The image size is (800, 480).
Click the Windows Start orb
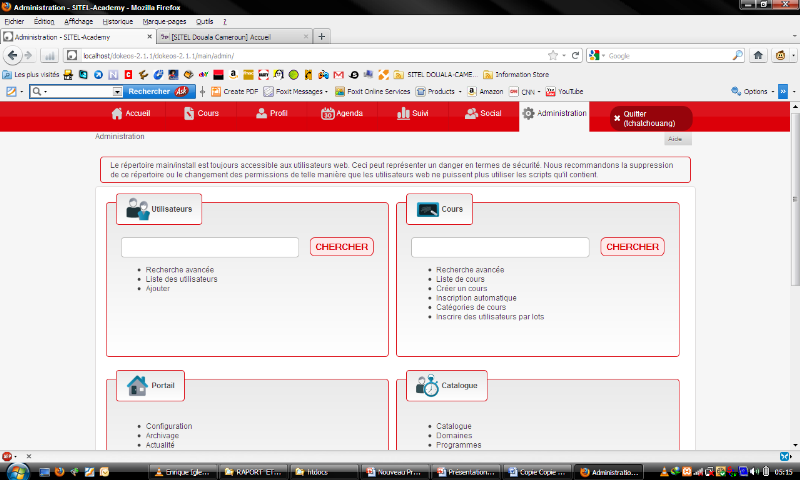(17, 472)
